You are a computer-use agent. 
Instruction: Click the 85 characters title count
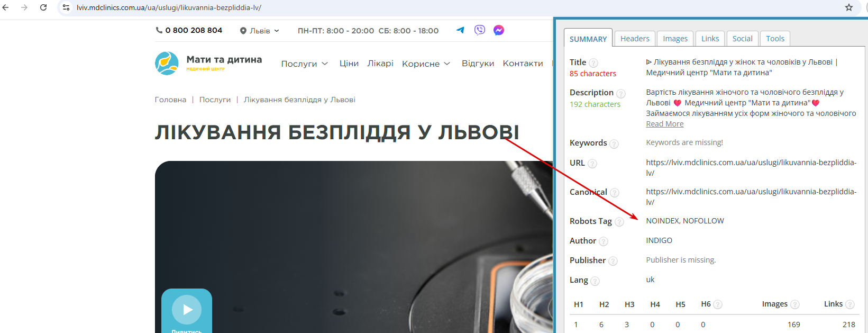(593, 74)
